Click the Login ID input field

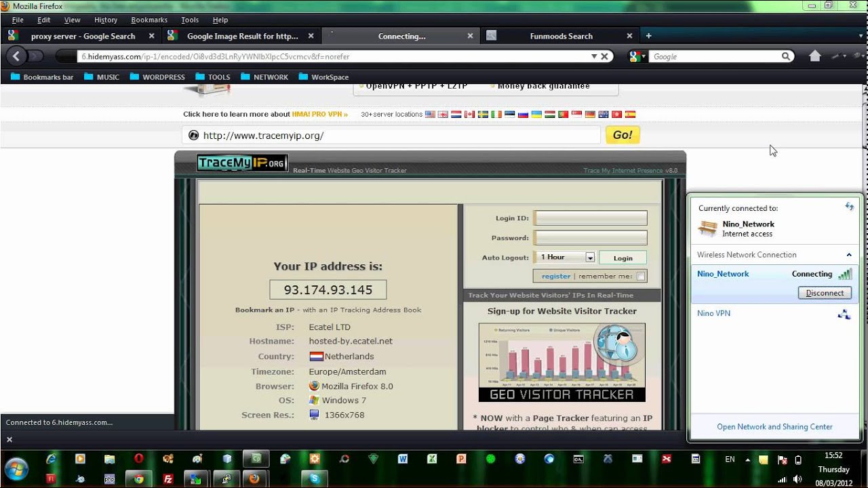click(591, 218)
